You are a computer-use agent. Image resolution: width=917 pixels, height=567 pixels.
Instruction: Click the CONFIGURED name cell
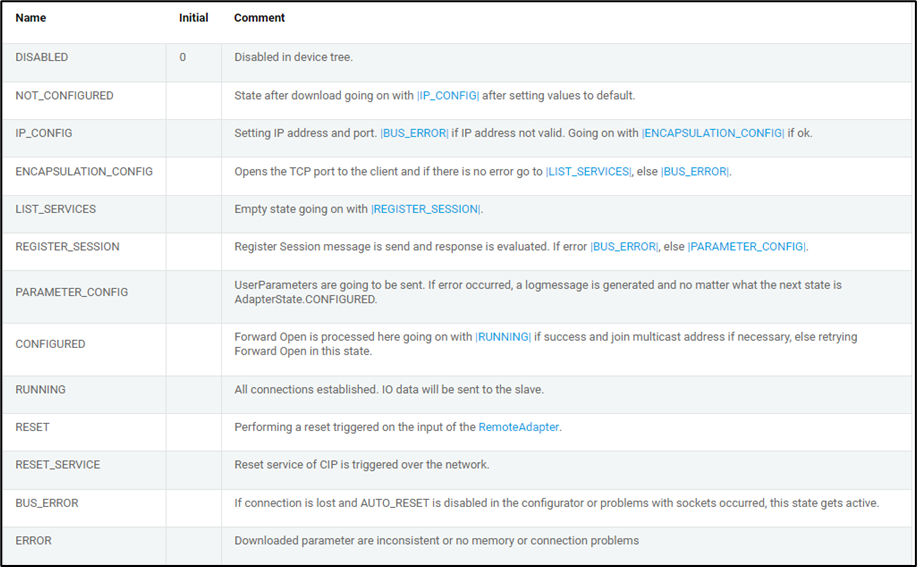point(50,344)
